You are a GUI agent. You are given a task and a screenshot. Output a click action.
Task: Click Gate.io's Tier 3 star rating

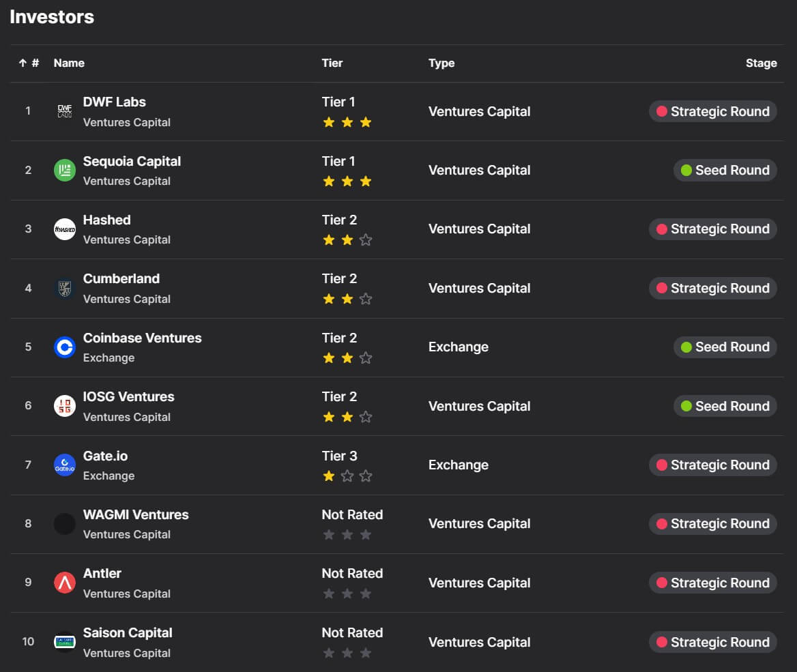(347, 476)
